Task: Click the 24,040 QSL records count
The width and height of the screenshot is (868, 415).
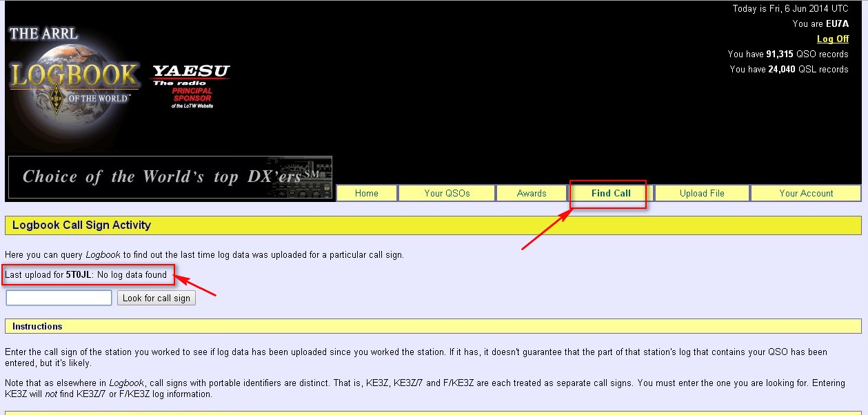Action: [780, 69]
